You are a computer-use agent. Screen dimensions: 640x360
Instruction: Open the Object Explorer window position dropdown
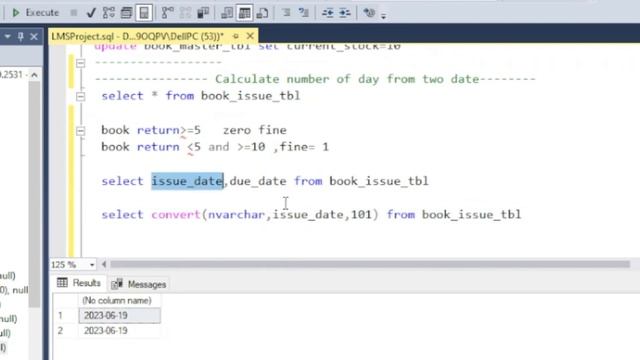click(x=7, y=37)
